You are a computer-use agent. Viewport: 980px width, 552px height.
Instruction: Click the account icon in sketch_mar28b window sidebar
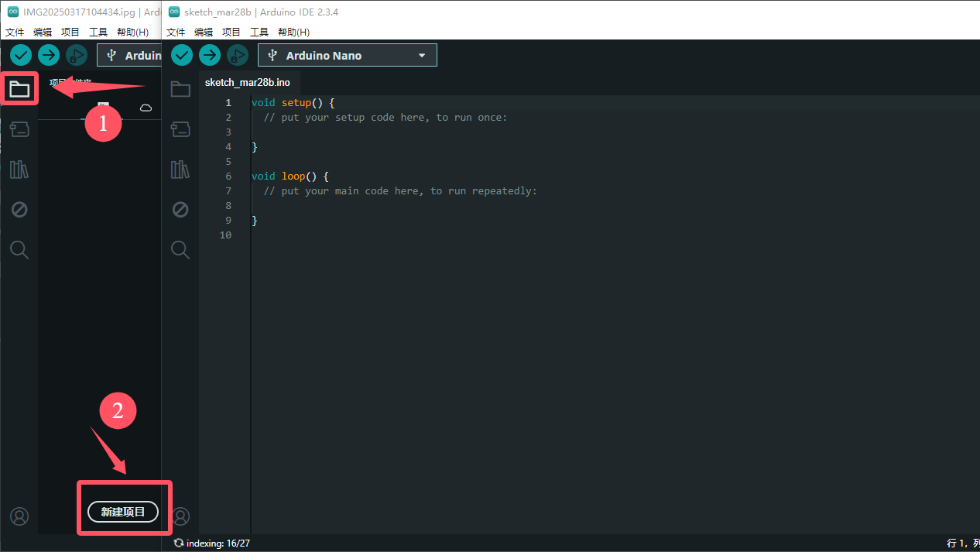coord(180,516)
